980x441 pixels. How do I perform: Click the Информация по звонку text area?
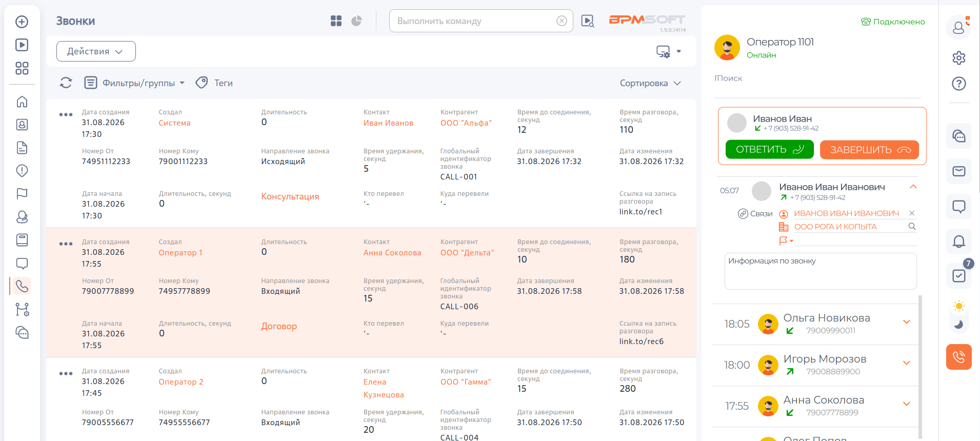click(x=821, y=271)
